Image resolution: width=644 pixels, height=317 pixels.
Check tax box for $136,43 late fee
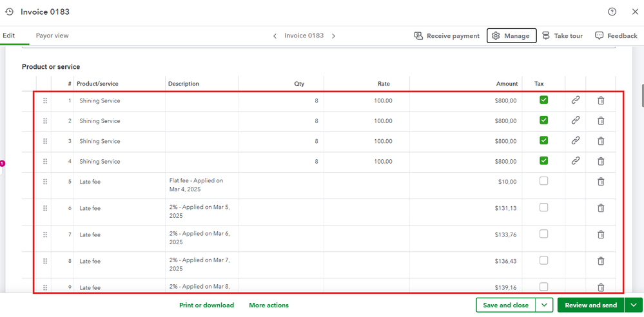[x=544, y=260]
